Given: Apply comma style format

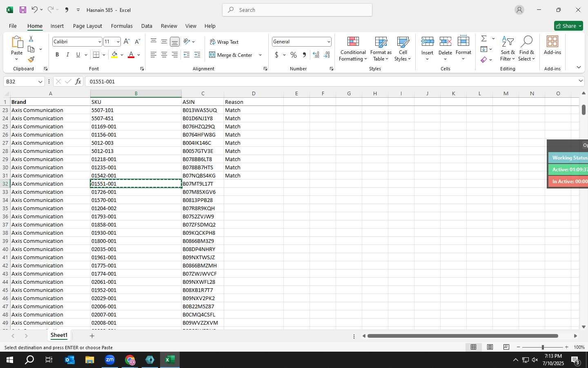Looking at the screenshot, I should 304,55.
